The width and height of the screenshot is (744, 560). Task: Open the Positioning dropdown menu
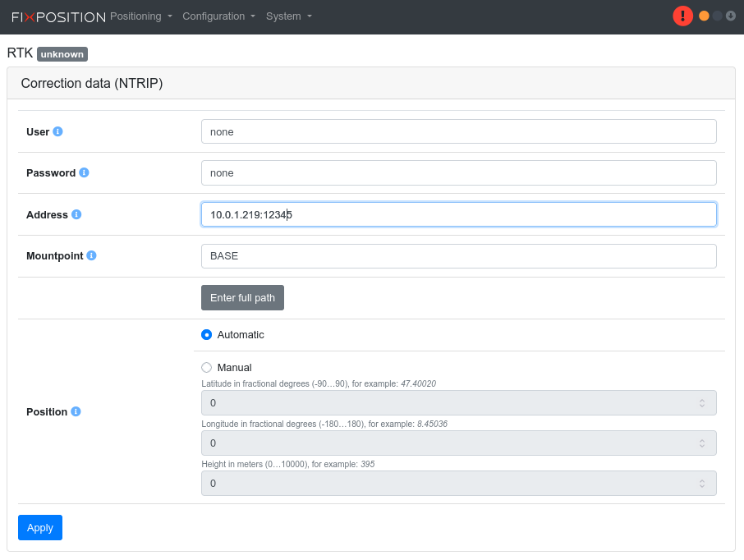tap(141, 16)
